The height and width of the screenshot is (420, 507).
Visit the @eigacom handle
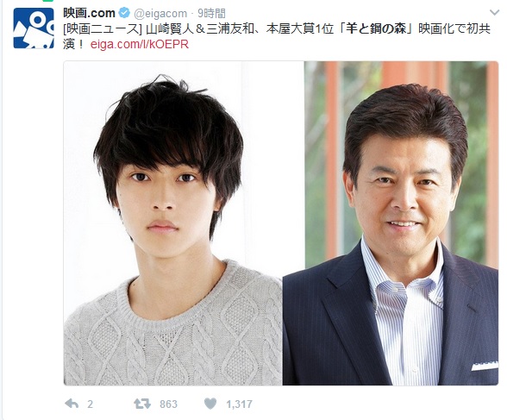pos(160,13)
